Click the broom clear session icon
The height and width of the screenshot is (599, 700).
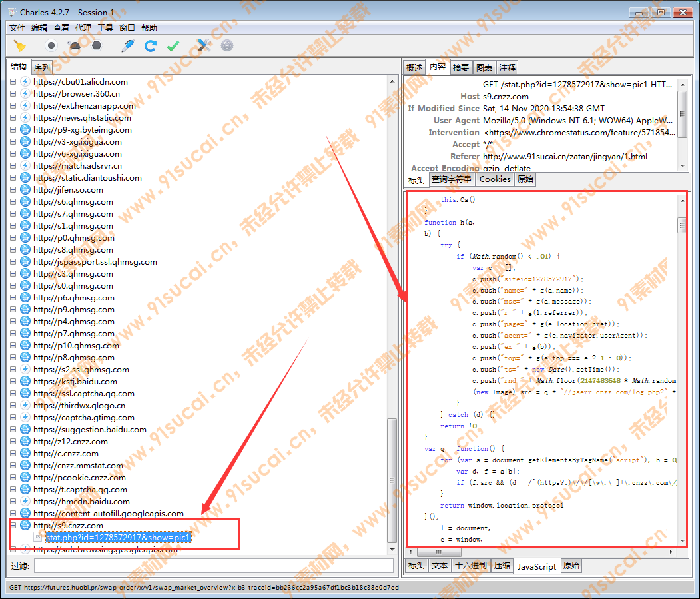click(x=19, y=45)
